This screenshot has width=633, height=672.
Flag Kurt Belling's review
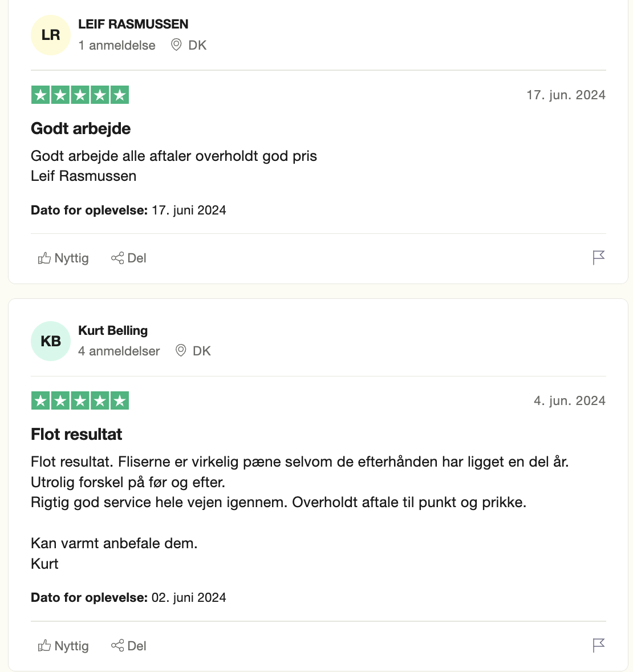pos(598,645)
